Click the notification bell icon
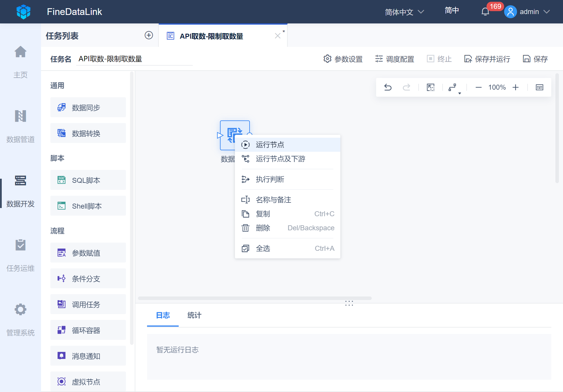The width and height of the screenshot is (563, 392). coord(485,12)
